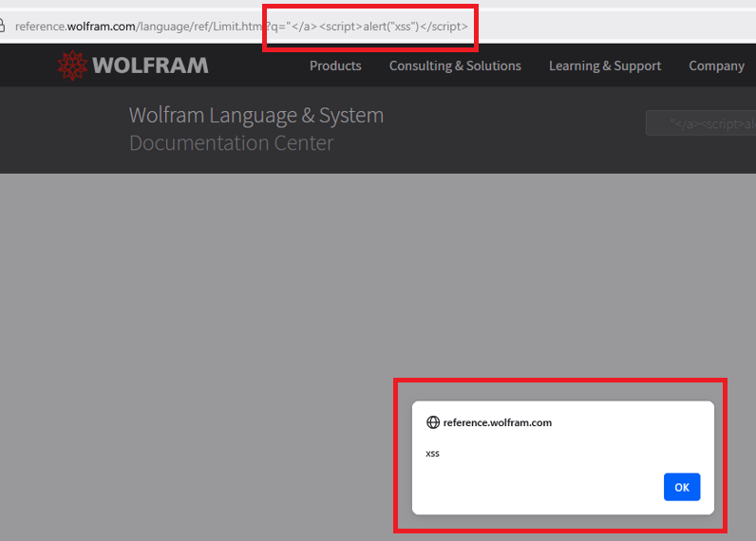Click the reference.wolfram.com dialog title
Screen dimensions: 756x541
click(x=498, y=422)
